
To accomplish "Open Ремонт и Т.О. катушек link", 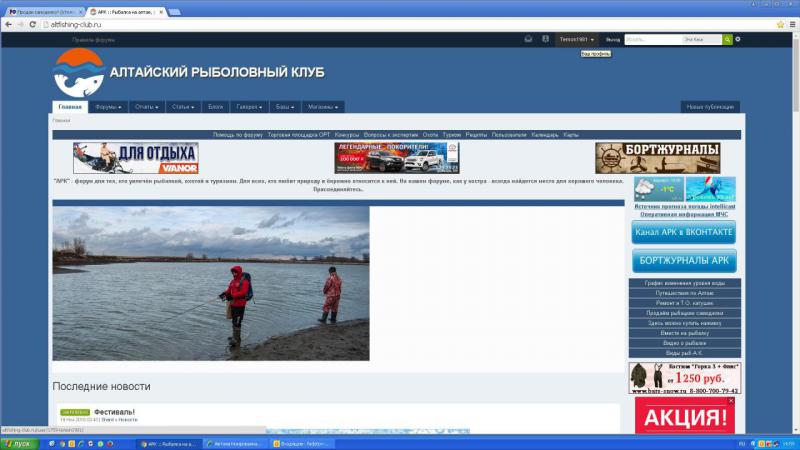I will (685, 303).
